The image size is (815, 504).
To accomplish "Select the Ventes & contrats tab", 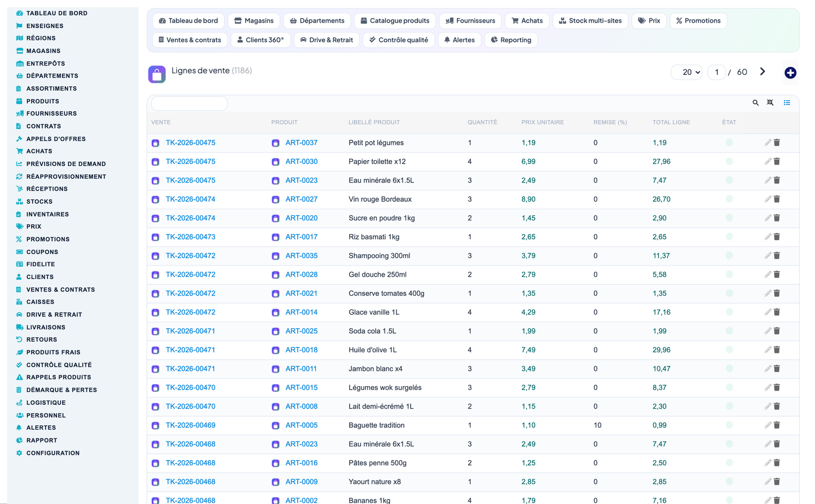I will point(190,40).
